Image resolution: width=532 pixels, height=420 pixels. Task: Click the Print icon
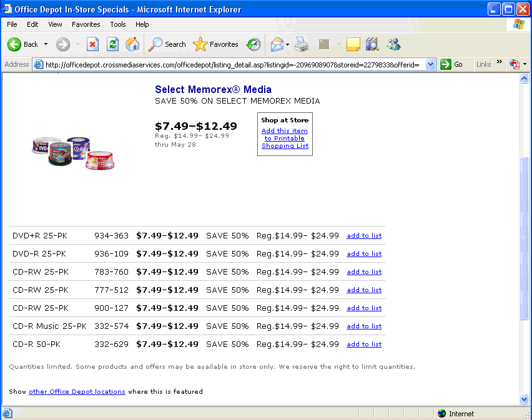[x=302, y=44]
